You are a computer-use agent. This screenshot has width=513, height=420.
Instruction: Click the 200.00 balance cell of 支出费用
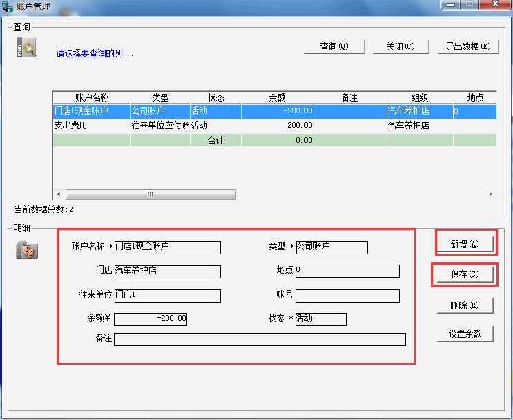coord(277,125)
